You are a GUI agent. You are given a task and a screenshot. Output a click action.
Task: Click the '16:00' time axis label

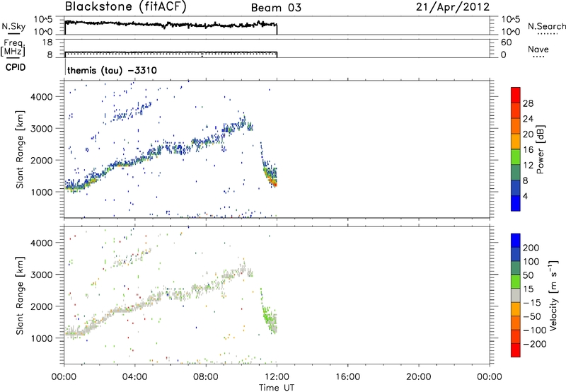pyautogui.click(x=347, y=377)
